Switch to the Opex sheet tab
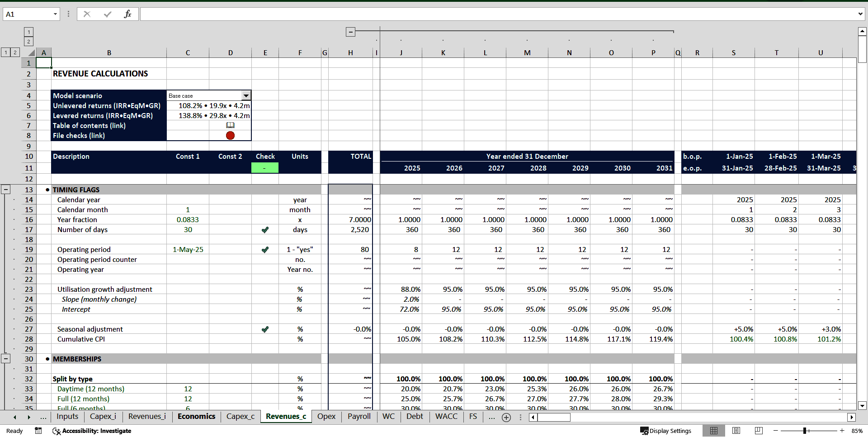 (x=326, y=417)
